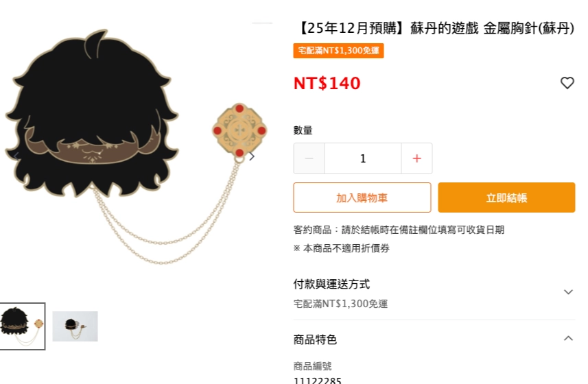Select the second photo thumbnail
Viewport: 588px width, 384px height.
75,326
